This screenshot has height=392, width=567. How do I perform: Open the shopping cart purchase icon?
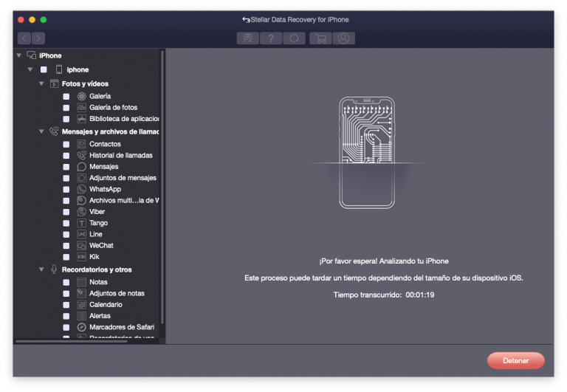[320, 38]
